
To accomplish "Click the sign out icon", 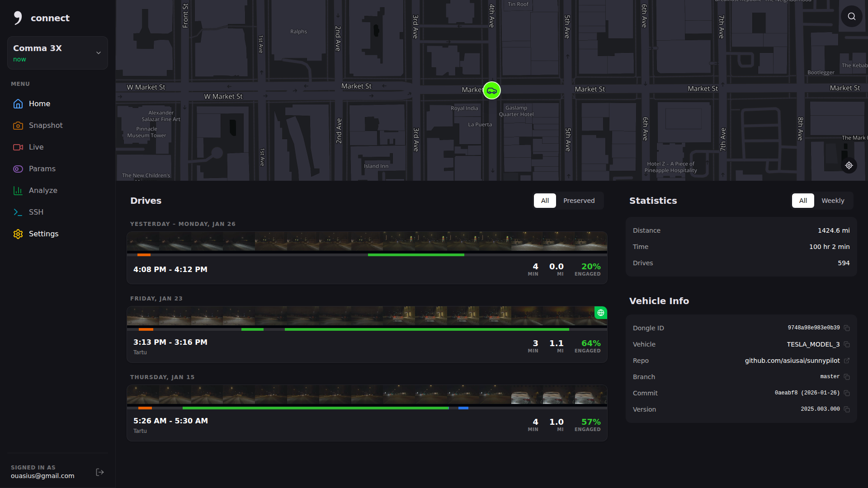I will pos(100,472).
